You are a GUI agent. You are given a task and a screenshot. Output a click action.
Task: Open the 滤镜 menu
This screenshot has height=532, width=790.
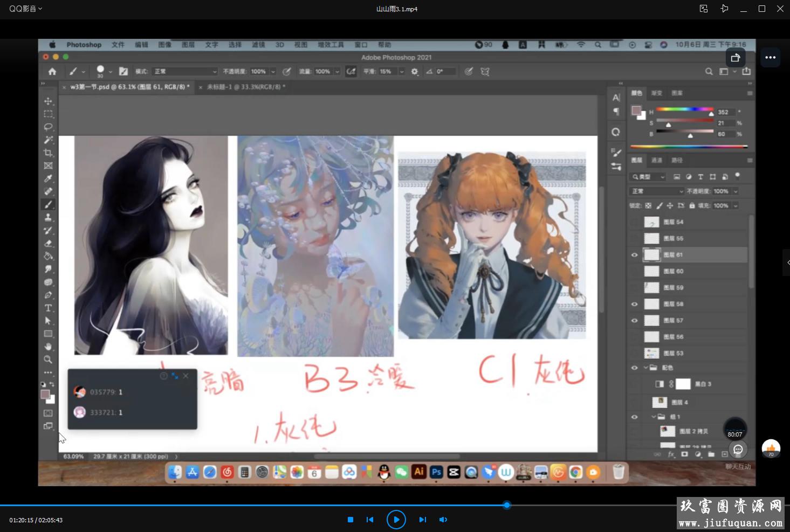coord(258,45)
